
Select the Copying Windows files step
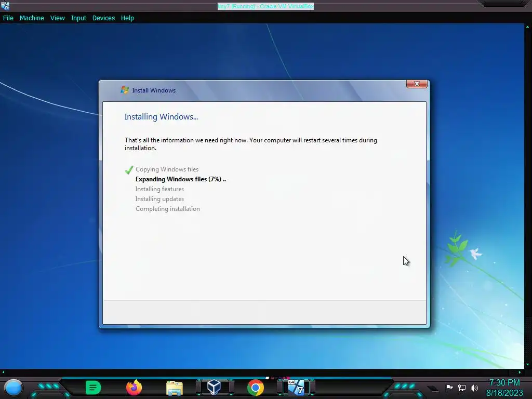click(167, 169)
